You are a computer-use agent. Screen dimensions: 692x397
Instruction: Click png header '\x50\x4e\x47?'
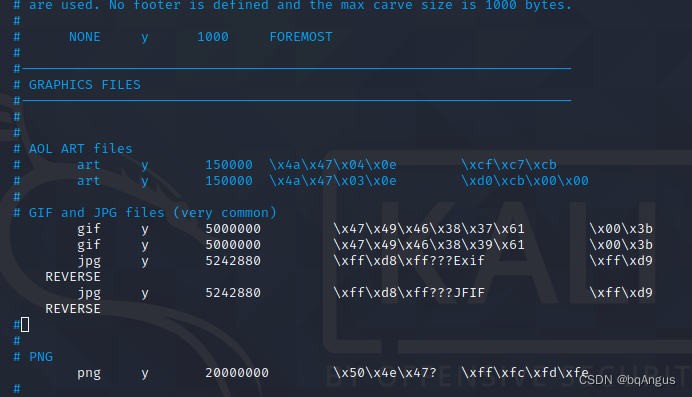(385, 373)
